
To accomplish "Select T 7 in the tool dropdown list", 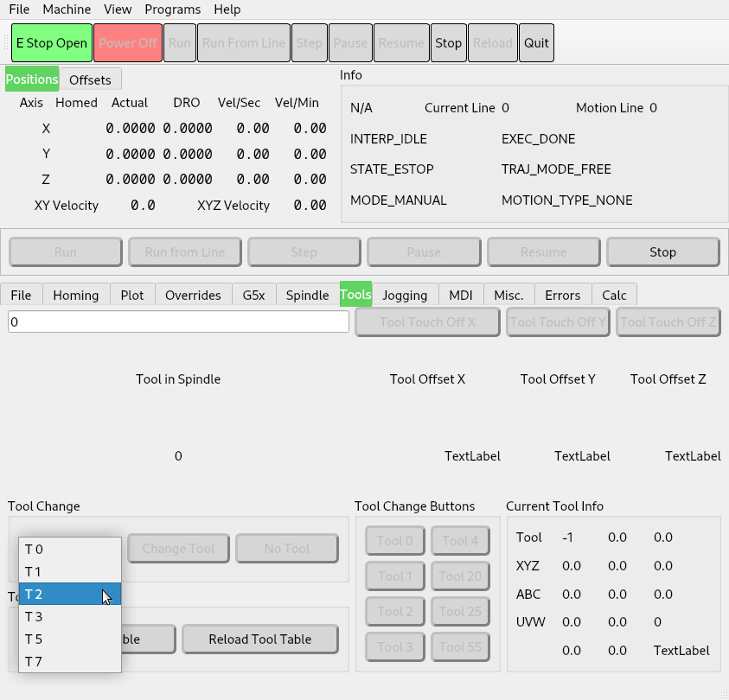I will (x=69, y=661).
